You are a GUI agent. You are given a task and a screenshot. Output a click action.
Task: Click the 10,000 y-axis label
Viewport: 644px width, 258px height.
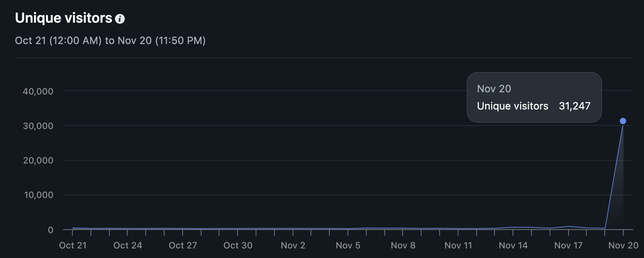39,195
